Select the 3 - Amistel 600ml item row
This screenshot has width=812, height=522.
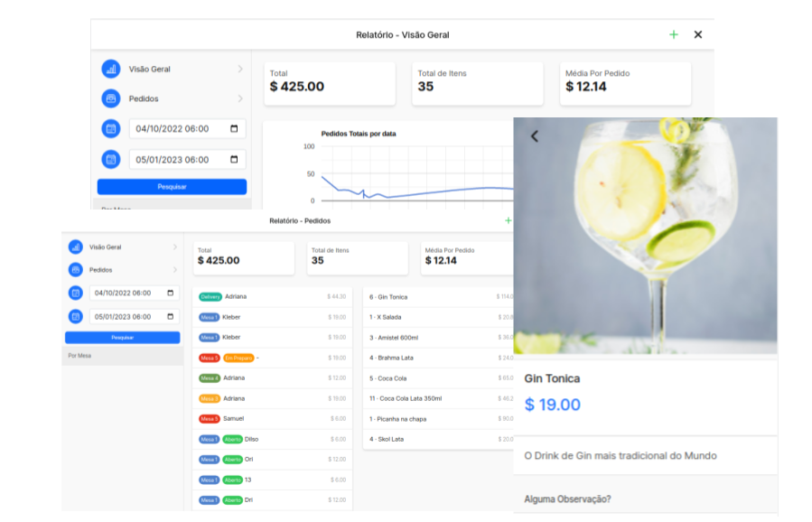pos(439,338)
